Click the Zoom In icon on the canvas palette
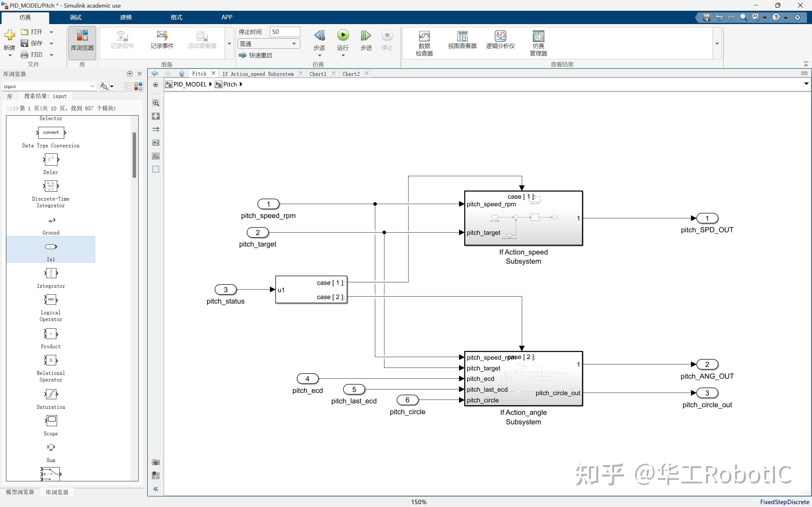The width and height of the screenshot is (812, 507). (x=156, y=103)
